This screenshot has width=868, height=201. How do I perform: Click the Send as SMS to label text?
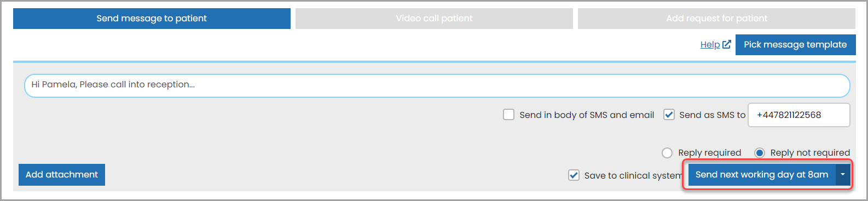(713, 115)
